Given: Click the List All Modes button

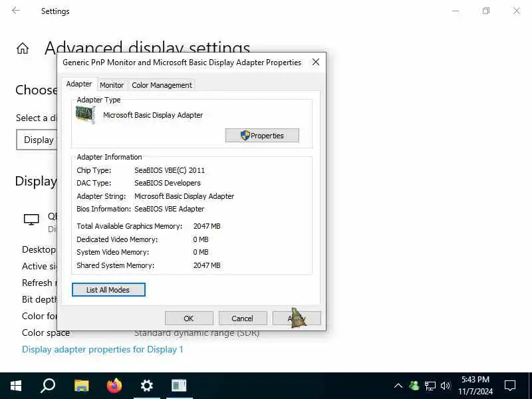Looking at the screenshot, I should pyautogui.click(x=108, y=290).
